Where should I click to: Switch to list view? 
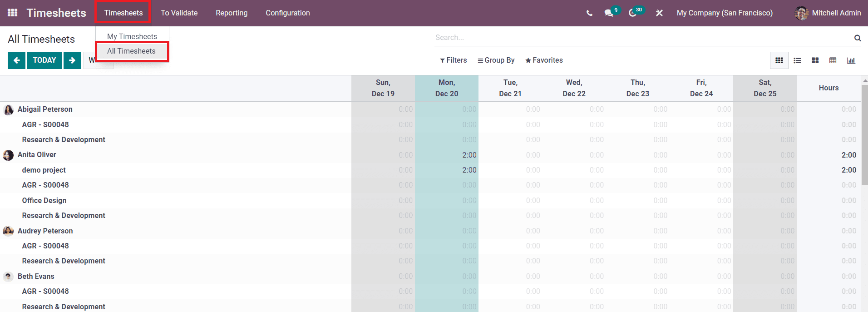click(797, 60)
